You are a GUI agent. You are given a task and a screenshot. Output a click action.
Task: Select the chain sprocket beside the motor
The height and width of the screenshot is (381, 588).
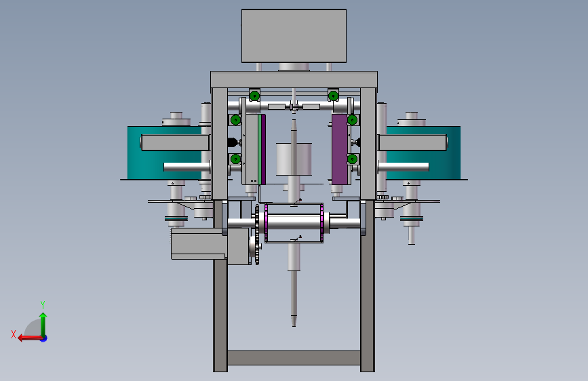click(x=257, y=235)
